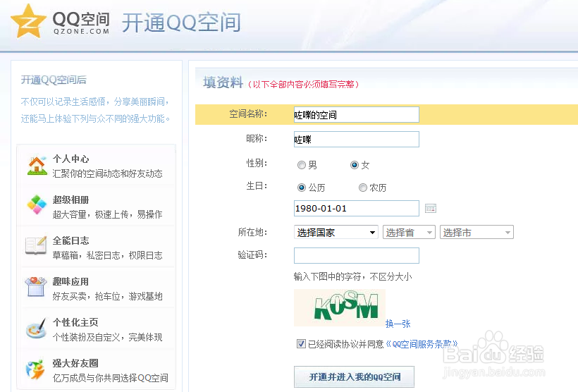
Task: Click the 趣味应用 title text
Action: (70, 282)
